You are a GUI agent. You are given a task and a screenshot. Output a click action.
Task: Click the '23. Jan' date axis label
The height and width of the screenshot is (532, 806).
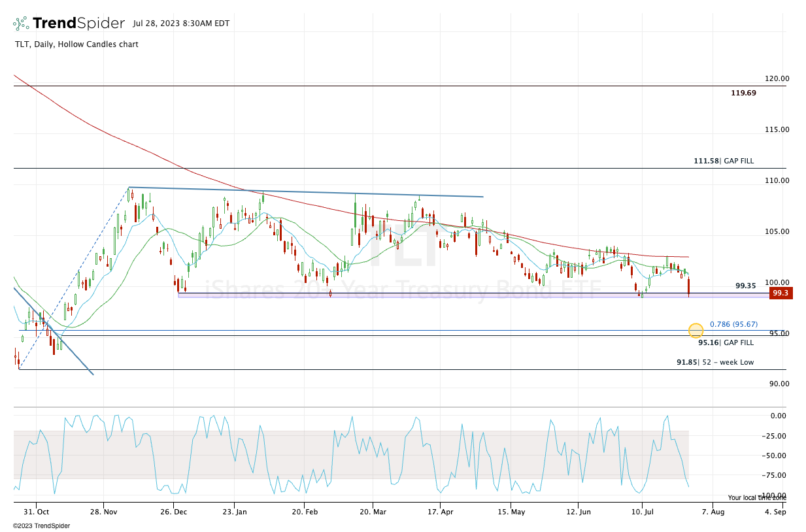[x=236, y=512]
